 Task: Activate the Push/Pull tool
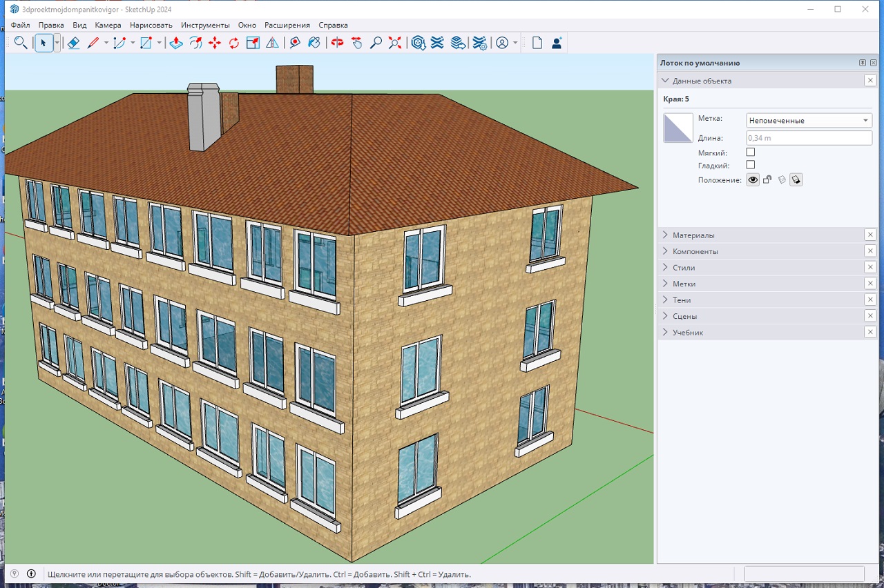[176, 43]
